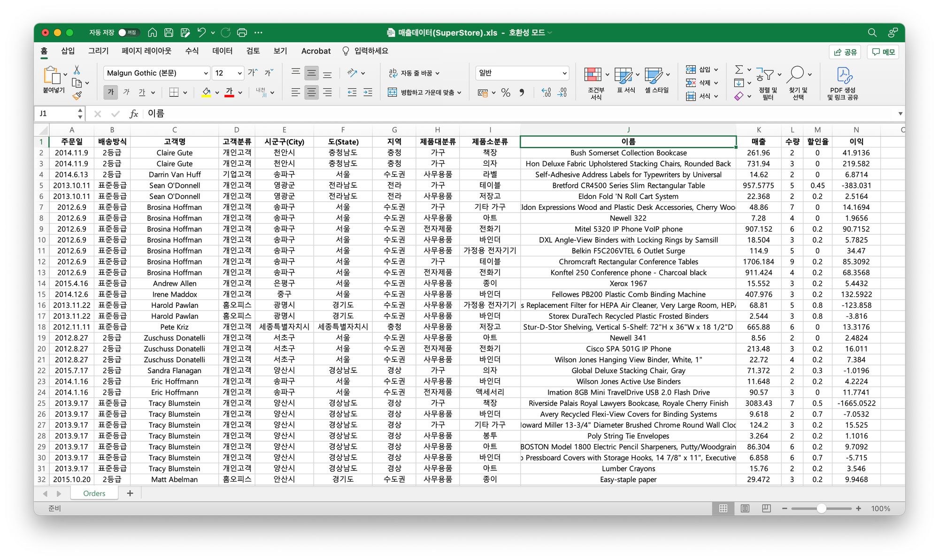Click the borders grid icon

pyautogui.click(x=174, y=92)
